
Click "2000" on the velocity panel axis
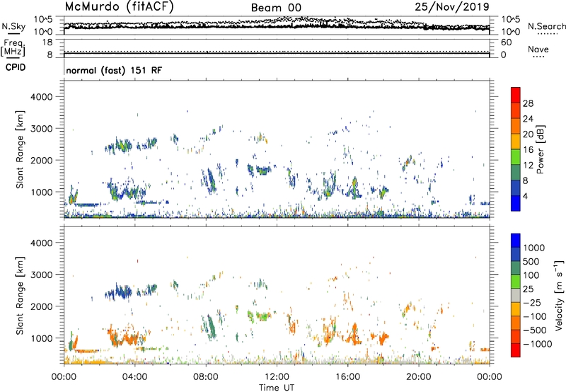42,306
